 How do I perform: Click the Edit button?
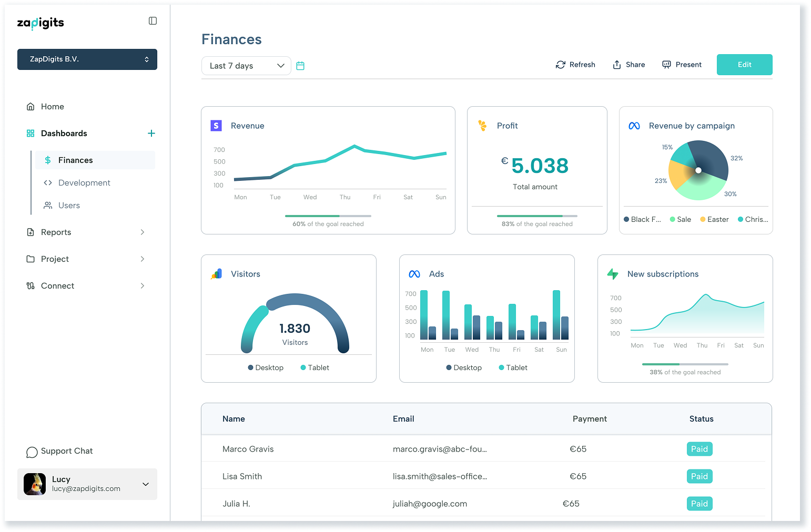pyautogui.click(x=744, y=65)
